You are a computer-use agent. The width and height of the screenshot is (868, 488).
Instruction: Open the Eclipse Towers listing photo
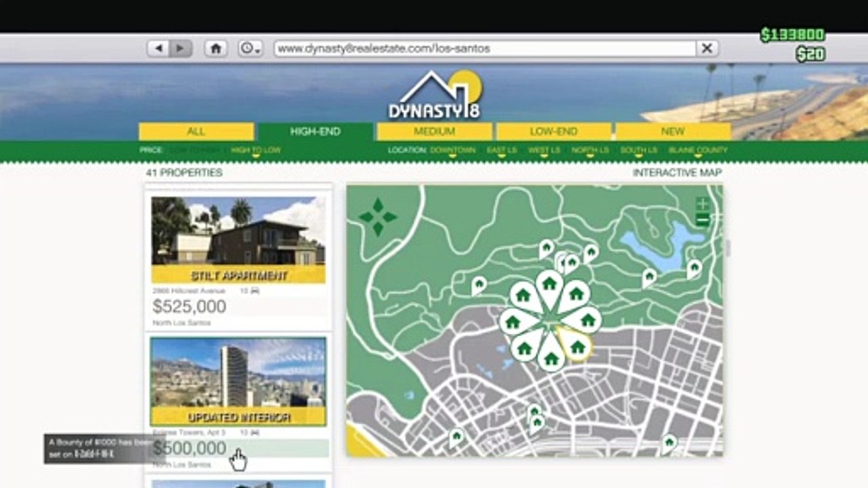click(x=238, y=372)
